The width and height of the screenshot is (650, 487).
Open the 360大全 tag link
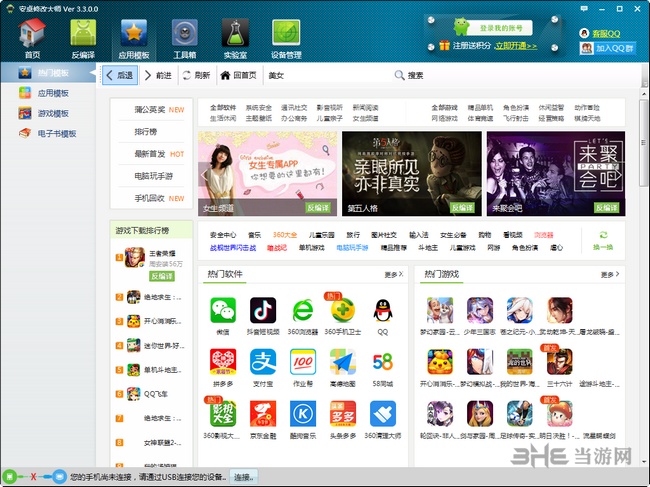(285, 235)
